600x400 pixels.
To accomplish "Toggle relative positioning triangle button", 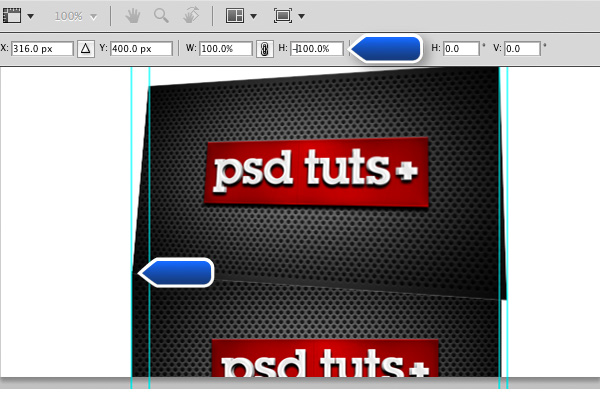I will pyautogui.click(x=86, y=49).
